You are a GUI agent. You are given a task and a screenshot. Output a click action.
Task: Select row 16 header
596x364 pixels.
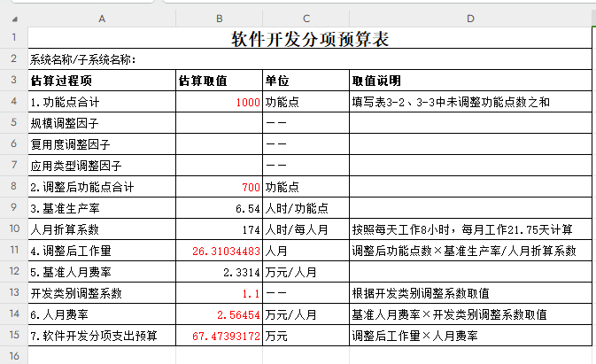pyautogui.click(x=13, y=356)
